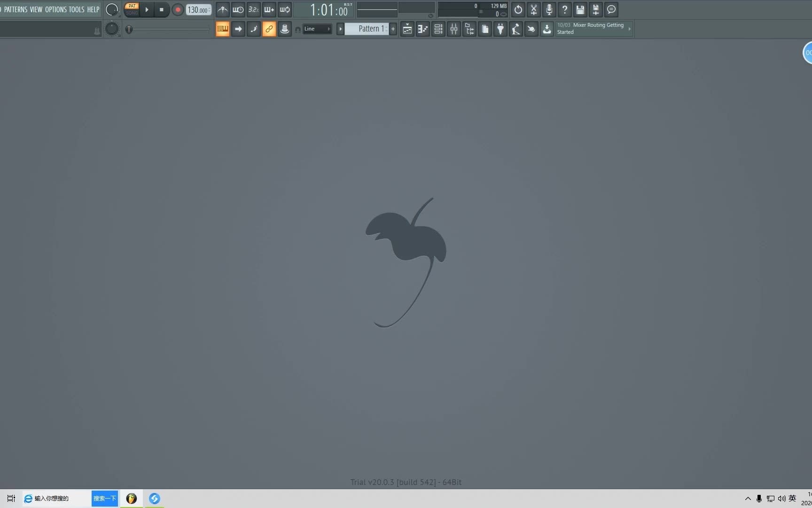This screenshot has width=812, height=508.
Task: Arm recording with the record button
Action: coord(178,9)
